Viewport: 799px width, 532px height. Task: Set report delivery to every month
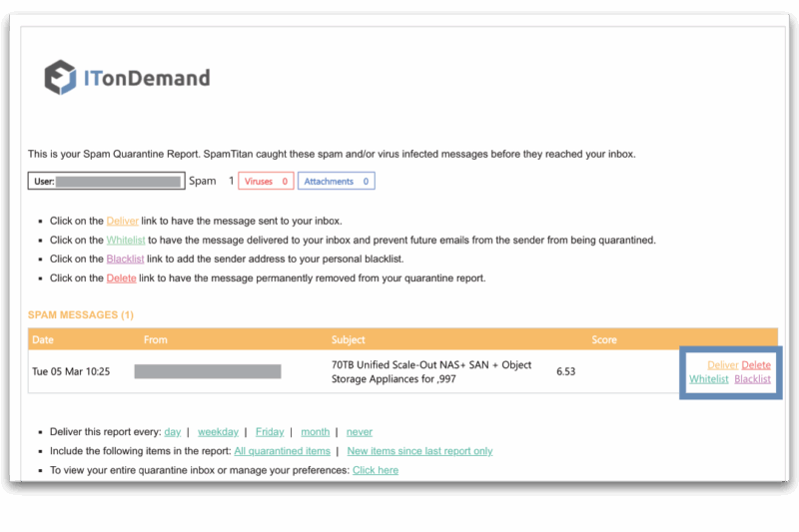[x=315, y=432]
